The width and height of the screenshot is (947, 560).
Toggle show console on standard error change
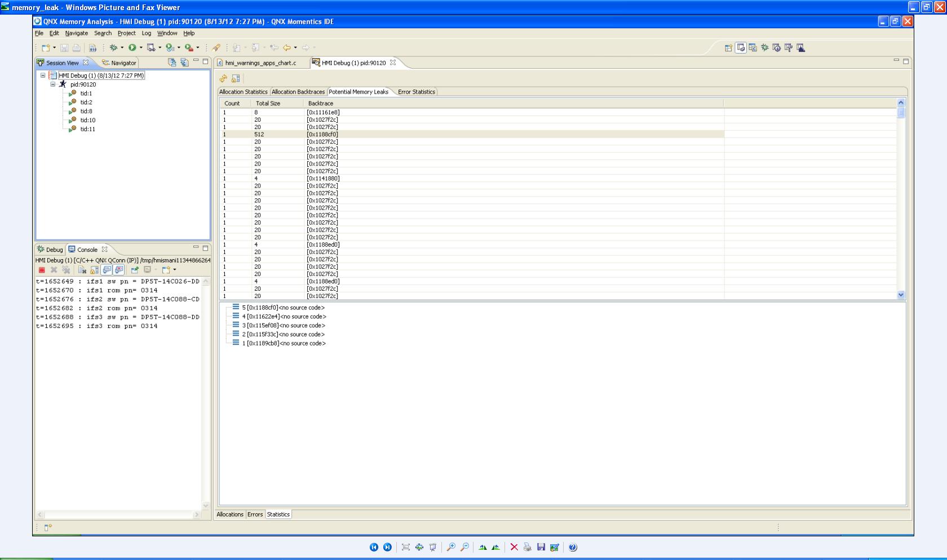click(119, 270)
